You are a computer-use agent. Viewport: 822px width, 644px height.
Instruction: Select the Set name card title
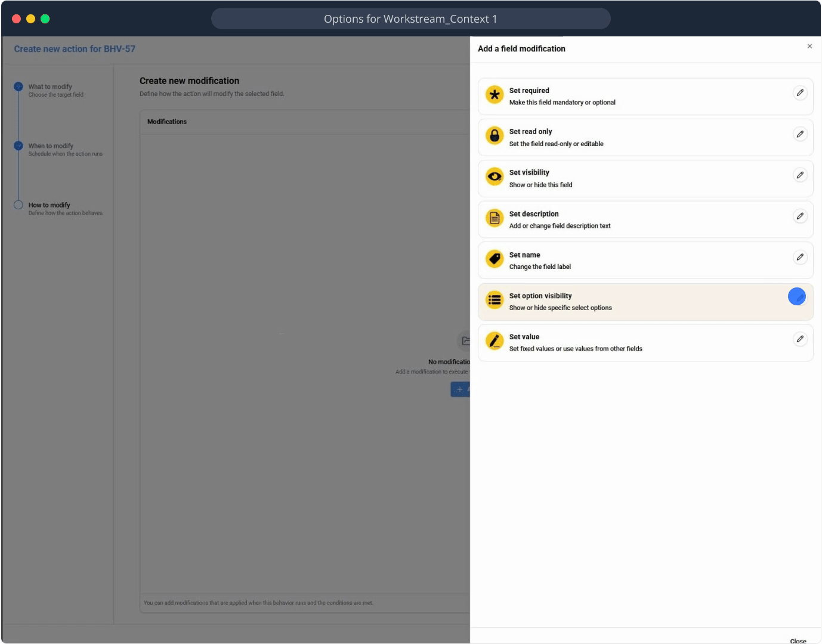point(524,255)
